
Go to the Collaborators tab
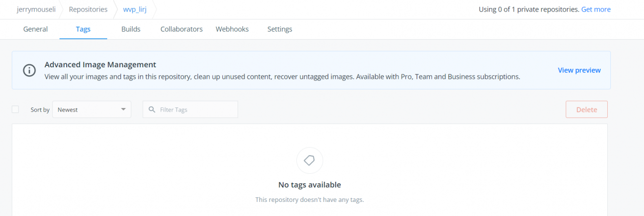pyautogui.click(x=181, y=29)
